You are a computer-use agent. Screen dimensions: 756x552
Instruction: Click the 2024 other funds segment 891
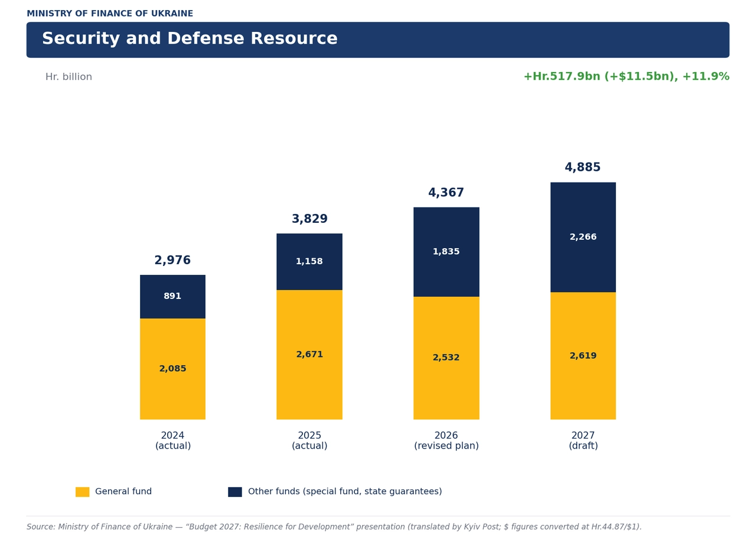(172, 297)
